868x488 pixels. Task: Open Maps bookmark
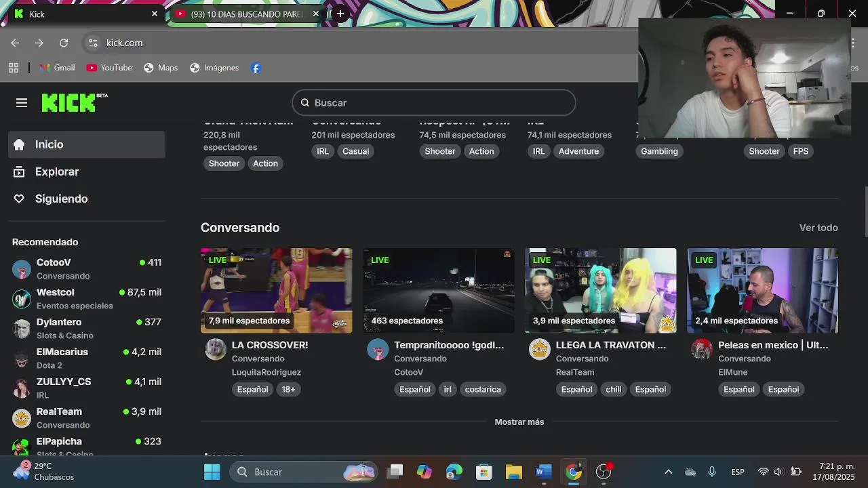161,68
